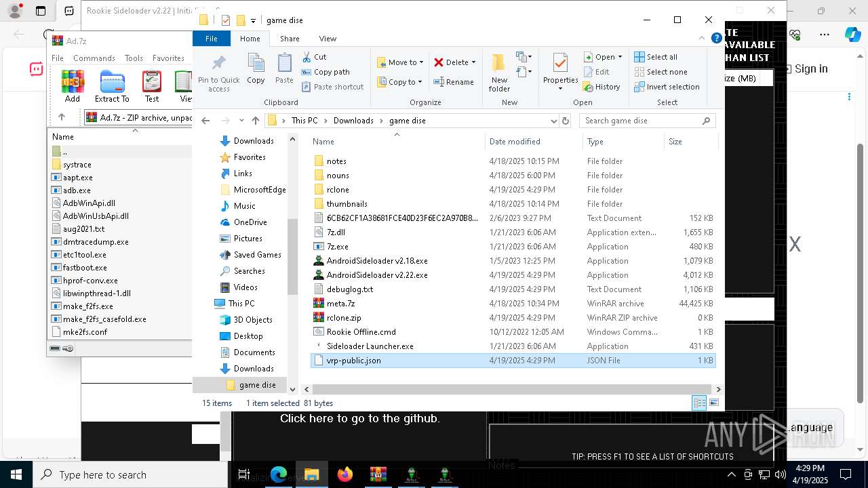Refresh the game dise folder
Viewport: 868px width, 488px height.
point(566,121)
